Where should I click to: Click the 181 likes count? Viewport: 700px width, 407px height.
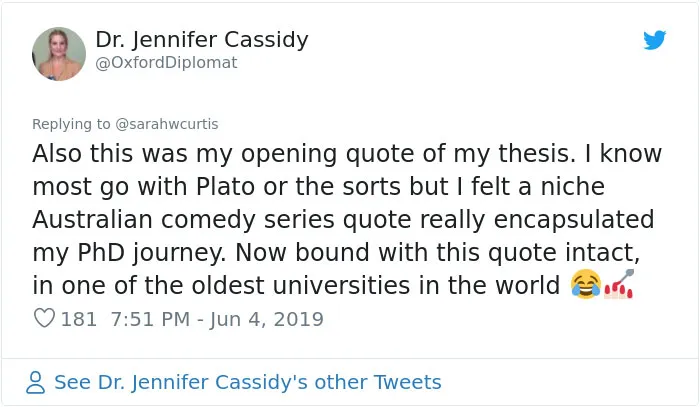(79, 319)
